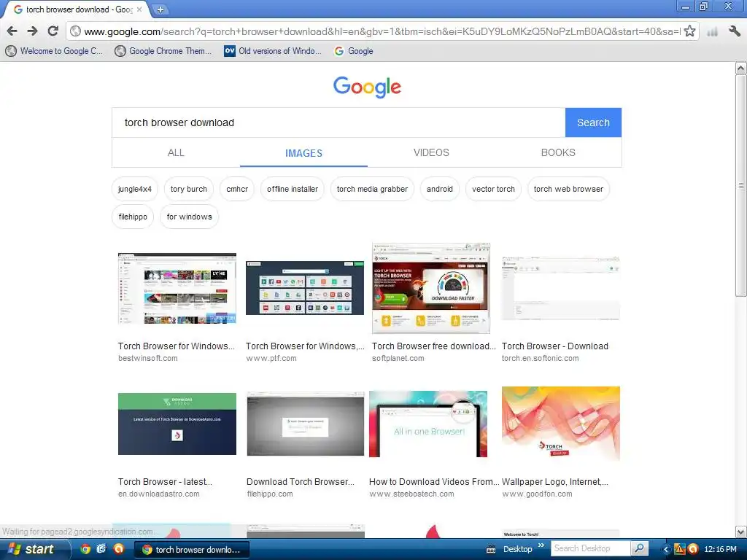The width and height of the screenshot is (747, 560).
Task: Click the www.steebostech.com source text
Action: [x=411, y=494]
